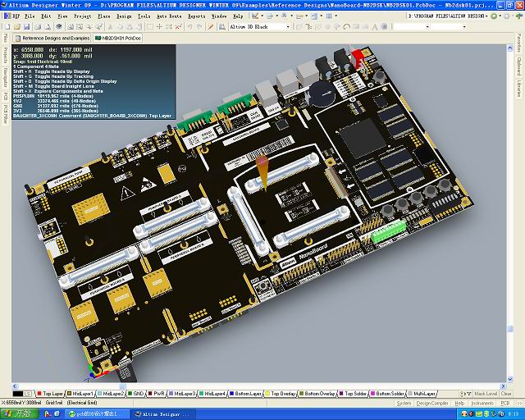Screen dimensions: 525x420
Task: Click the Open folder icon
Action: click(16, 27)
